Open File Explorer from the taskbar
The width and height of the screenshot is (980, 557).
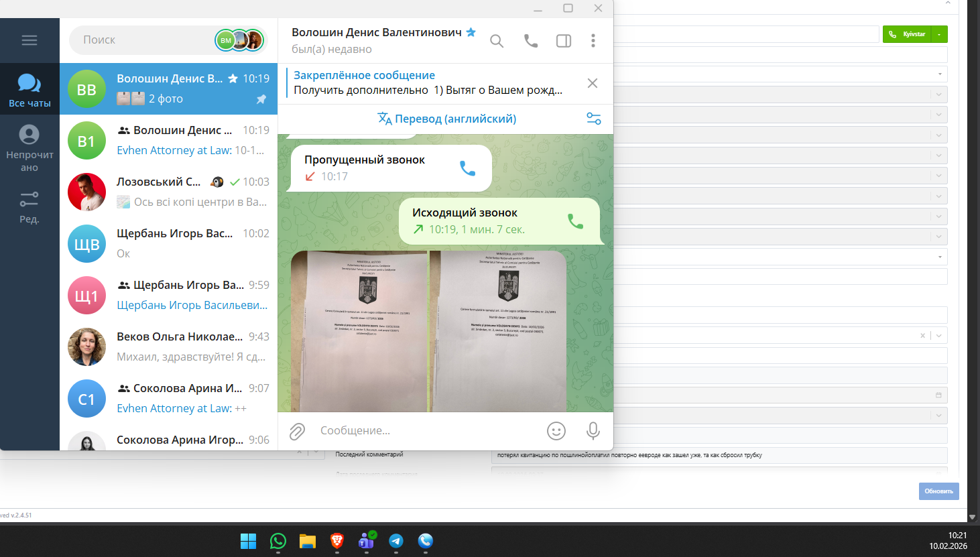[308, 541]
